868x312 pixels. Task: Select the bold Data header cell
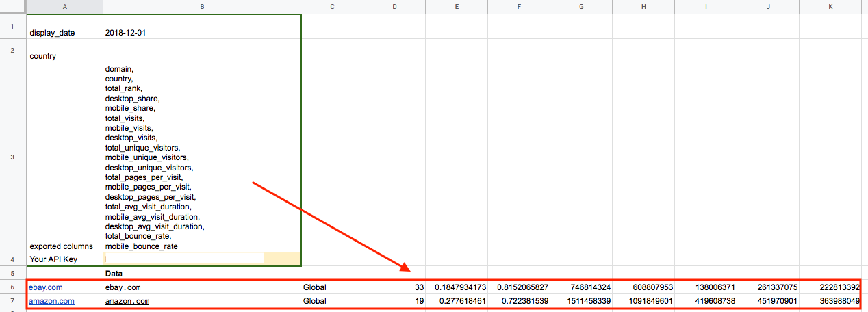pyautogui.click(x=202, y=273)
